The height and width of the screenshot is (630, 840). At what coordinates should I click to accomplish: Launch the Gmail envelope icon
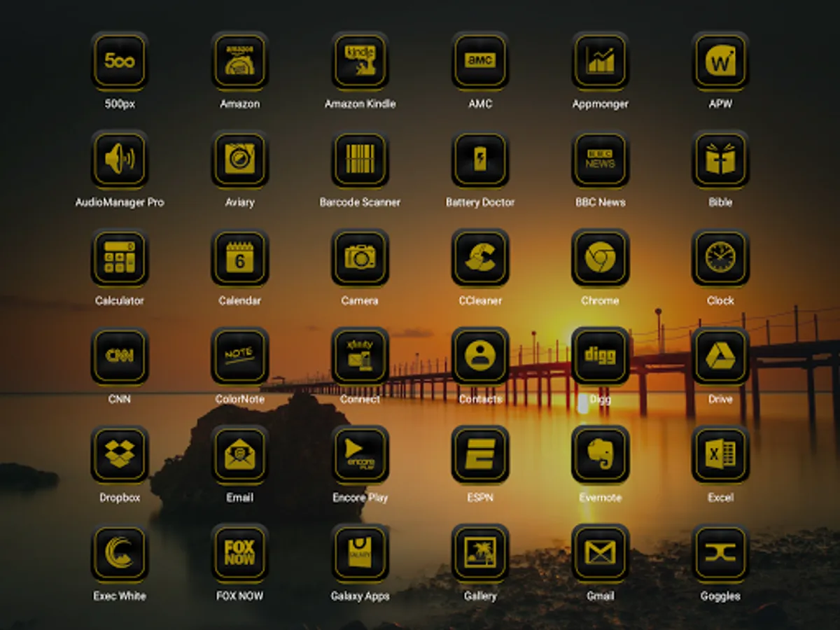pyautogui.click(x=601, y=553)
